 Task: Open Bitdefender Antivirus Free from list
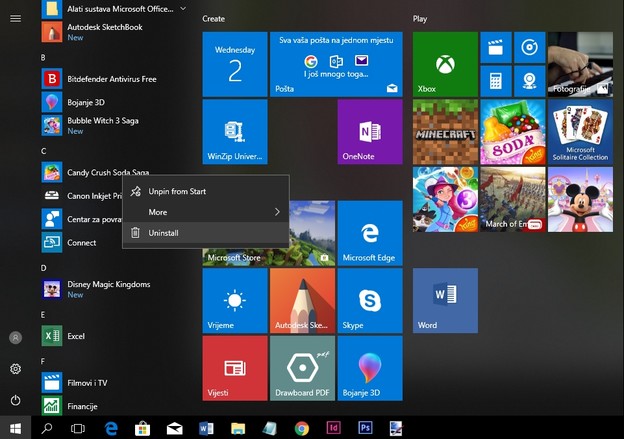click(113, 79)
